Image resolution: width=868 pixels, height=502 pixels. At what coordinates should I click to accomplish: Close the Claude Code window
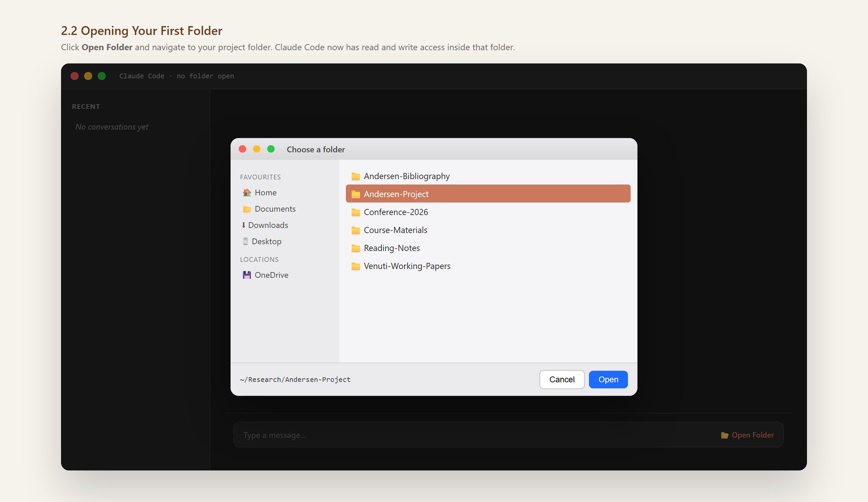pyautogui.click(x=75, y=76)
